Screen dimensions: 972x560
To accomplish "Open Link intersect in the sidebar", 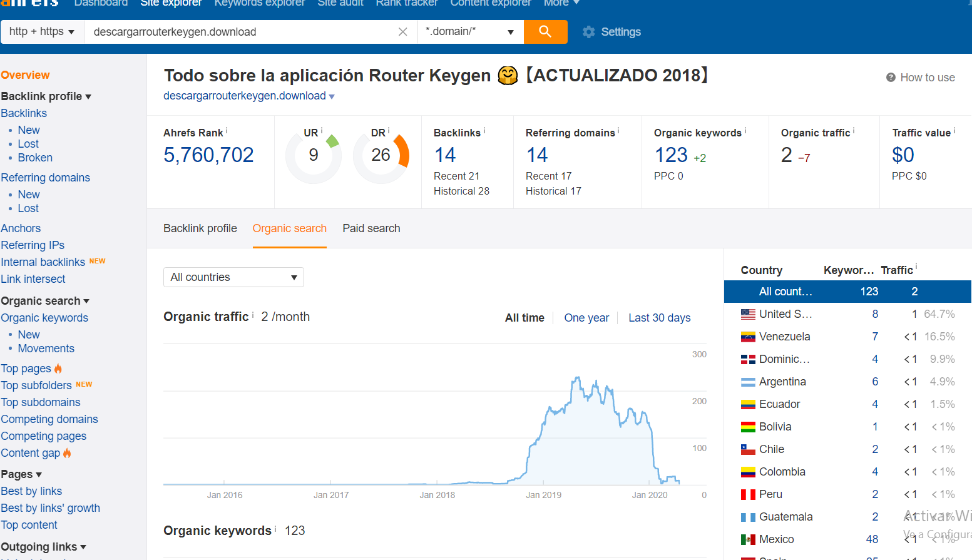I will (x=33, y=279).
